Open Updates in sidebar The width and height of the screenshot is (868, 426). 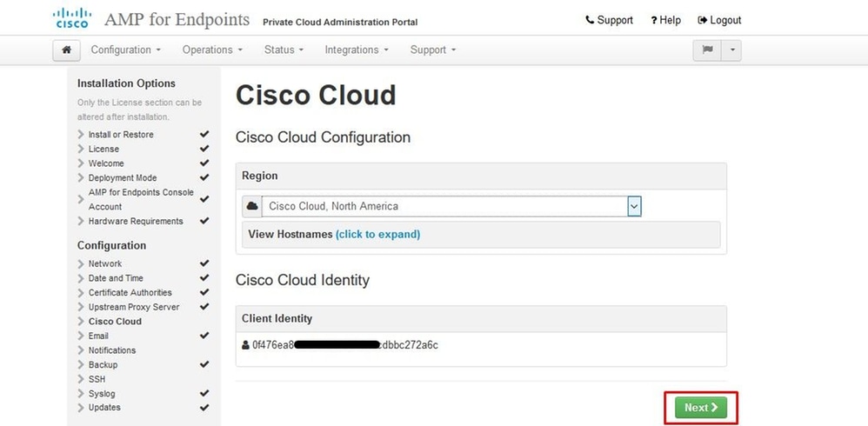pos(104,407)
